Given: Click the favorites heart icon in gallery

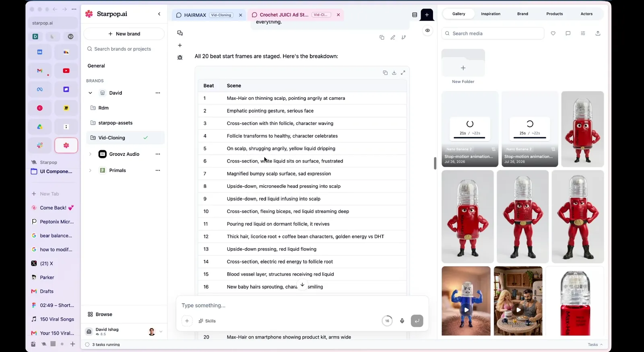Looking at the screenshot, I should [553, 33].
